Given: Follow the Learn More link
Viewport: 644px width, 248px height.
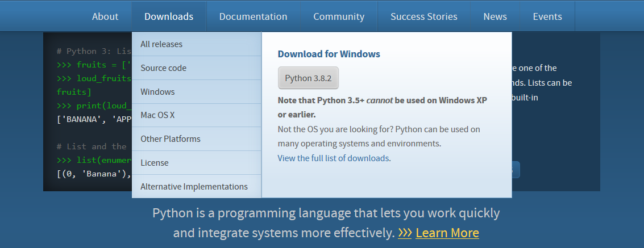Looking at the screenshot, I should tap(447, 233).
